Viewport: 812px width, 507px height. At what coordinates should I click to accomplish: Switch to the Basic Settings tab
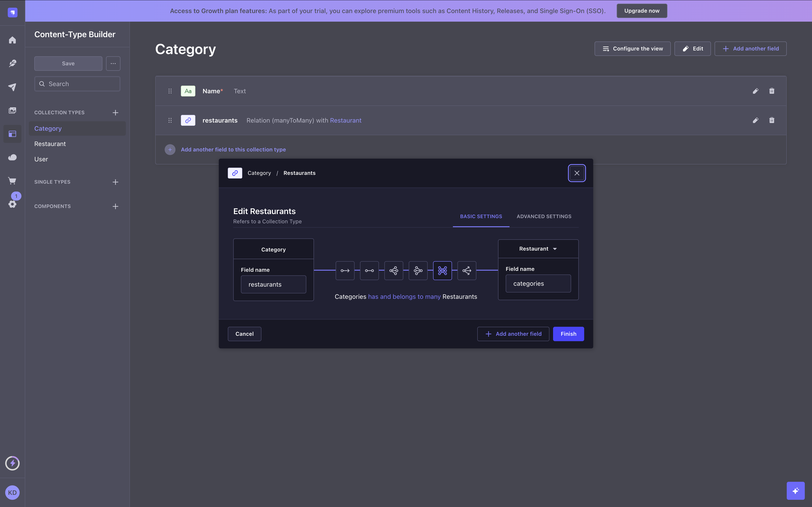click(481, 216)
